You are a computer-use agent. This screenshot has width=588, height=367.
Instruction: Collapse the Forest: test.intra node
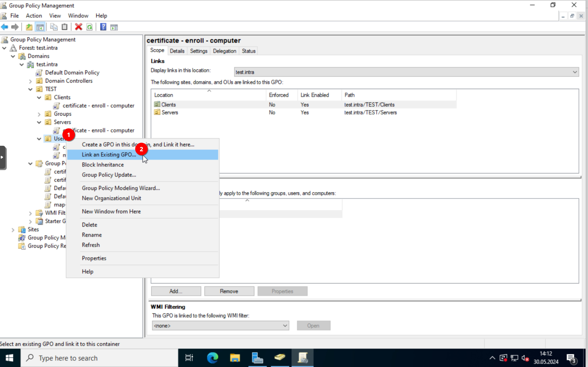[4, 48]
